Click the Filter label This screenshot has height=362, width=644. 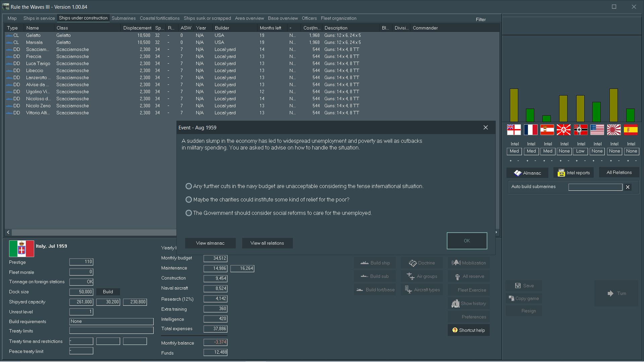[x=481, y=19]
